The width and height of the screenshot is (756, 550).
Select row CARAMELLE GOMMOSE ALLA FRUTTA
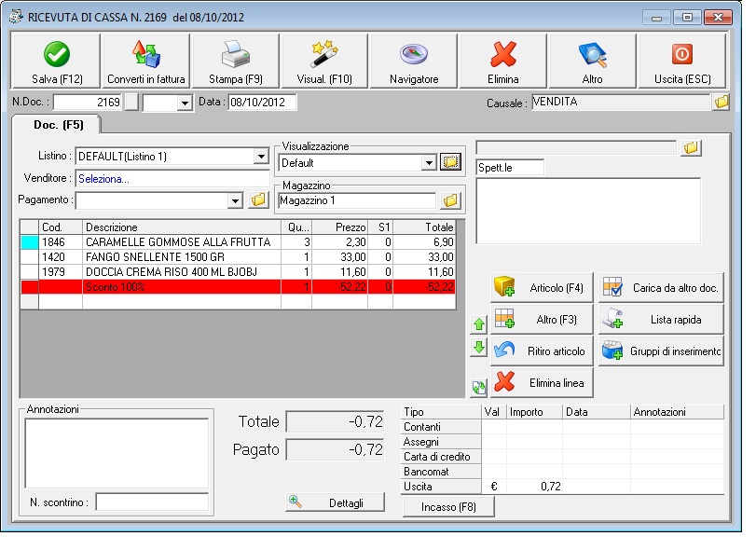[239, 242]
